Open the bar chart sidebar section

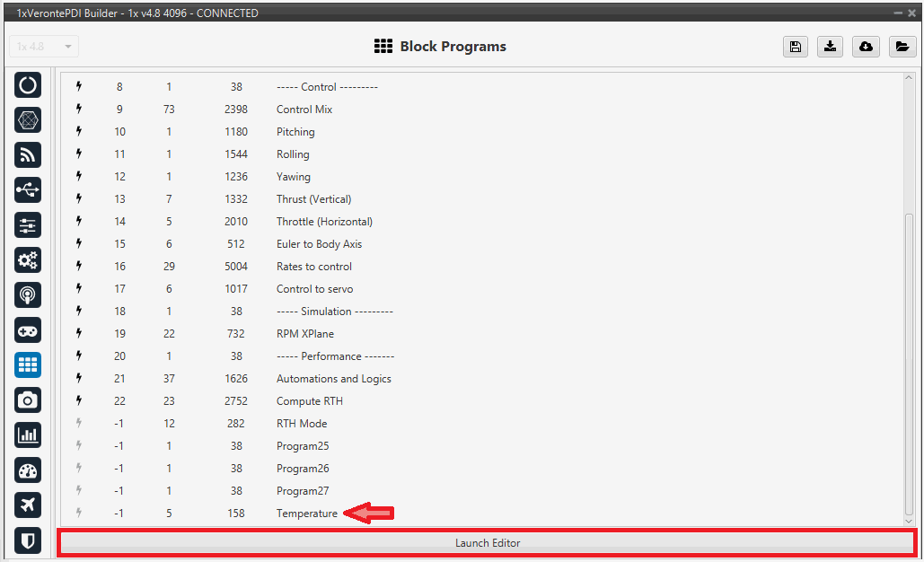[28, 435]
